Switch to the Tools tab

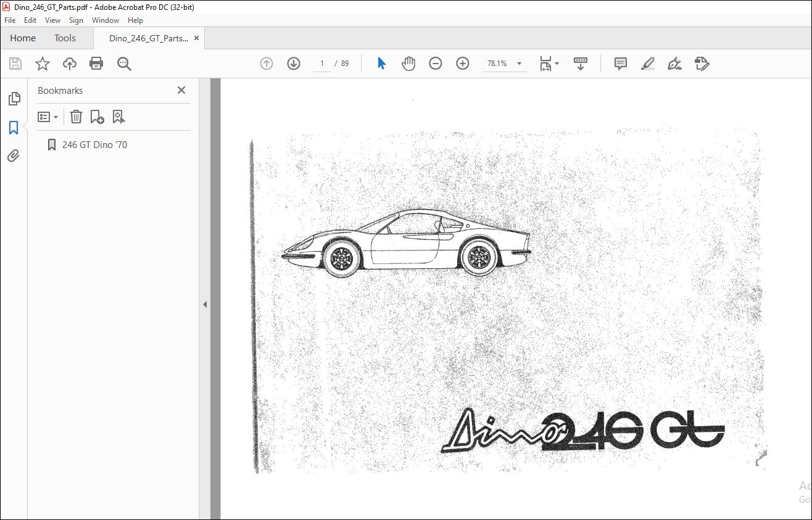click(65, 38)
